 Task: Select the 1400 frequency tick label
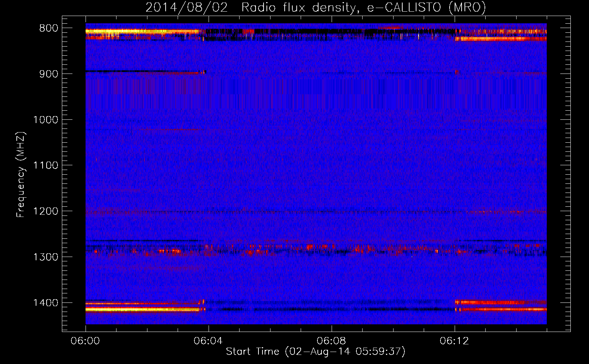click(x=46, y=303)
